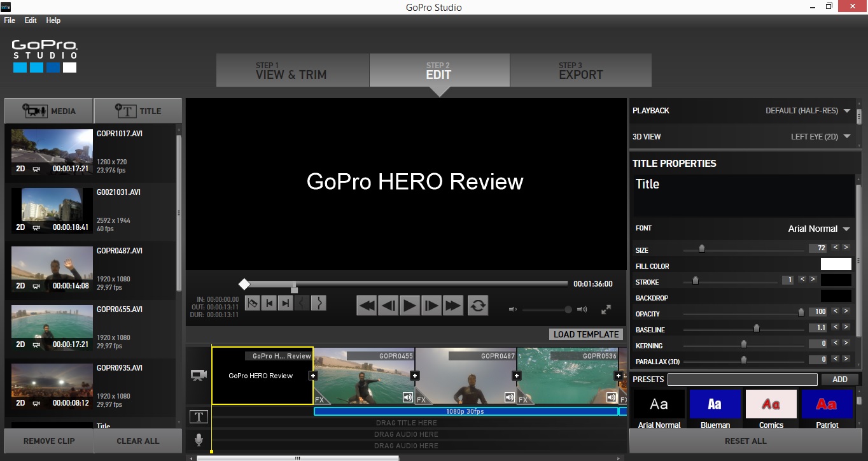Viewport: 868px width, 461px height.
Task: Play the preview video
Action: click(x=410, y=306)
